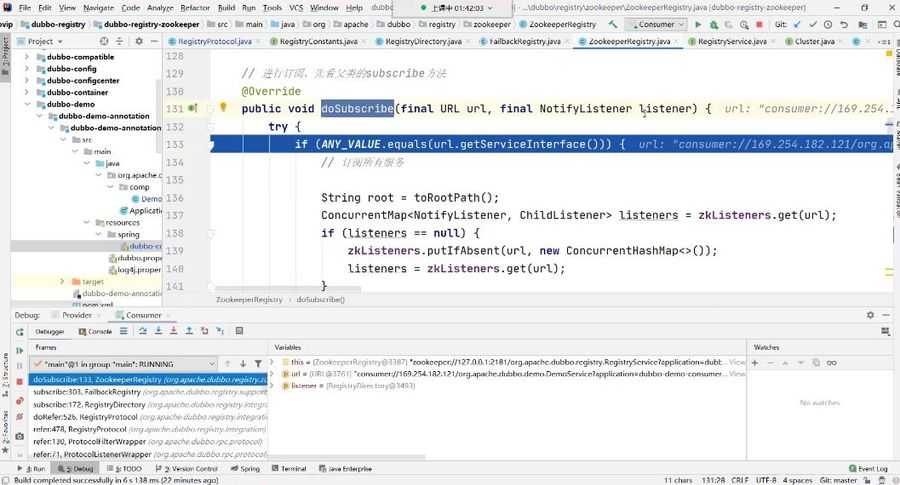Image resolution: width=900 pixels, height=485 pixels.
Task: Click the override gutter icon on line 131
Action: 193,108
